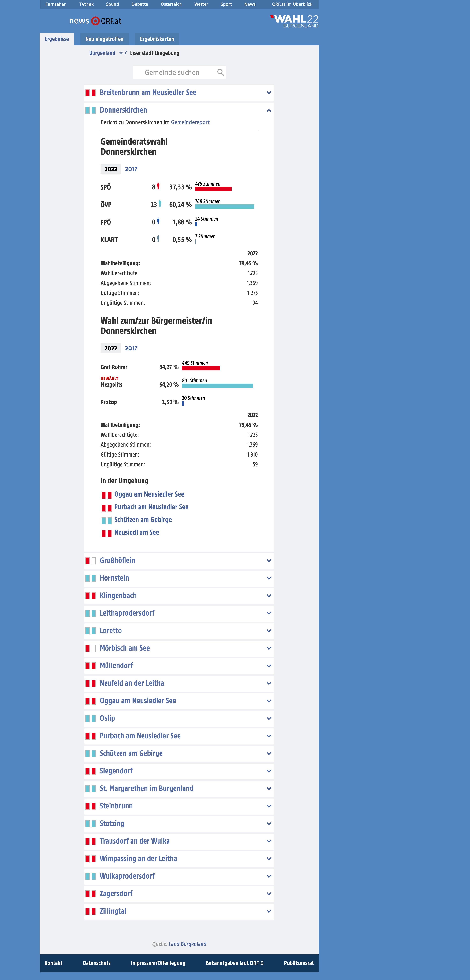Open the Datenschutz footer link

[x=97, y=963]
